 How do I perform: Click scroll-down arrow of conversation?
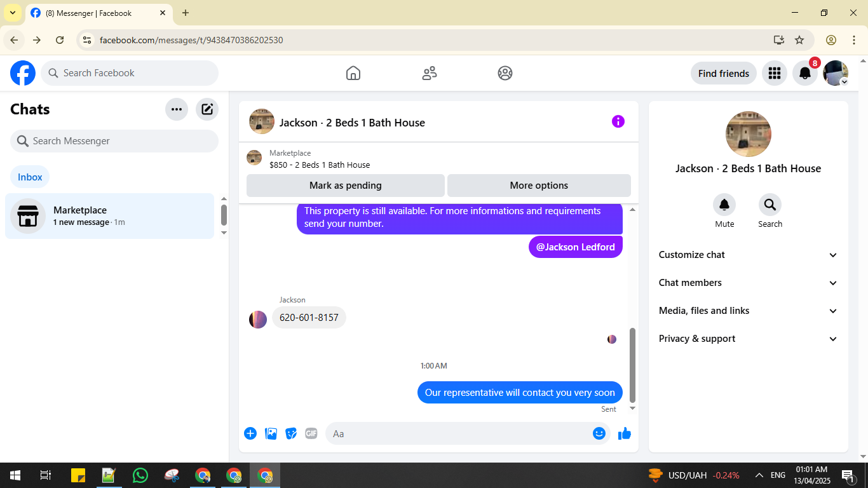click(x=632, y=408)
